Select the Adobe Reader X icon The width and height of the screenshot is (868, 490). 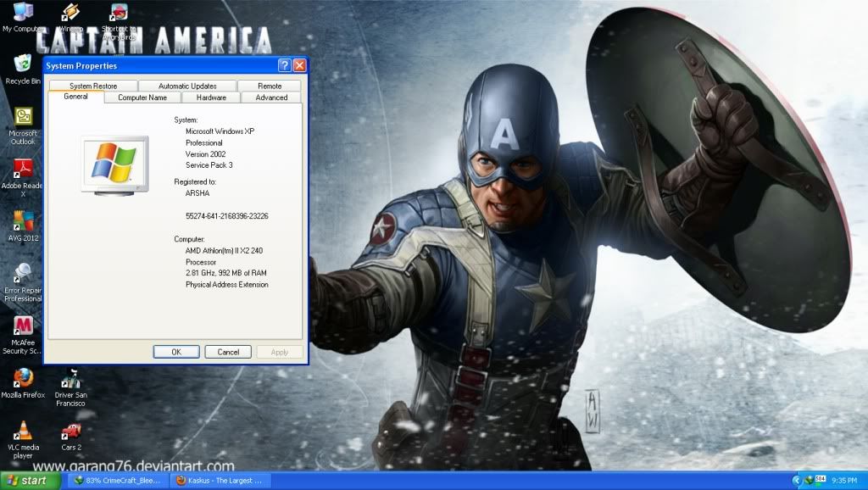click(23, 178)
